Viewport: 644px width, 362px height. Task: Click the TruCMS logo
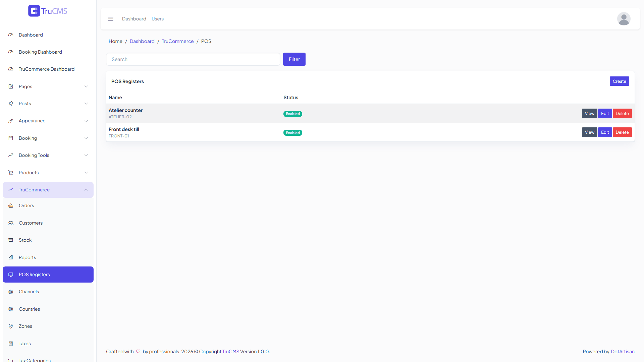(x=48, y=11)
